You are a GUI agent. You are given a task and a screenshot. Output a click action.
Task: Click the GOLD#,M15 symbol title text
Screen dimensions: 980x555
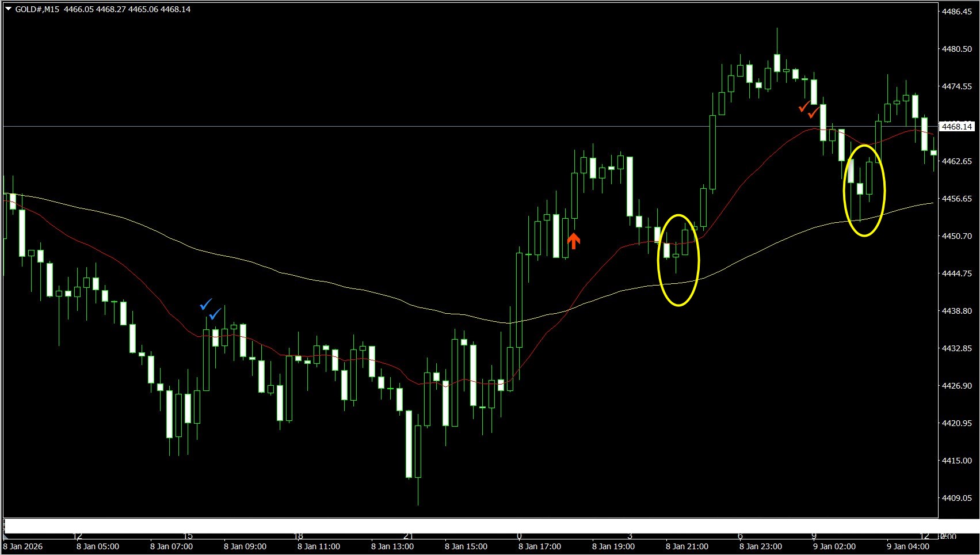pyautogui.click(x=37, y=9)
